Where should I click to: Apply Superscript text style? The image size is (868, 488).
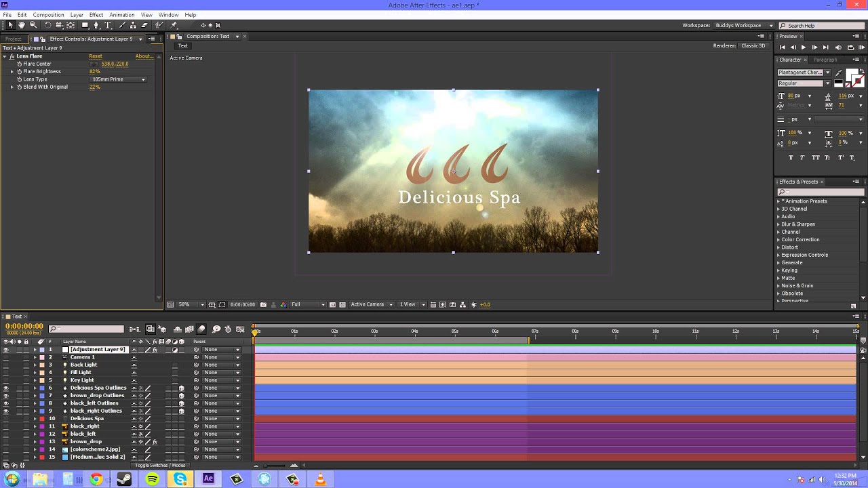[841, 157]
